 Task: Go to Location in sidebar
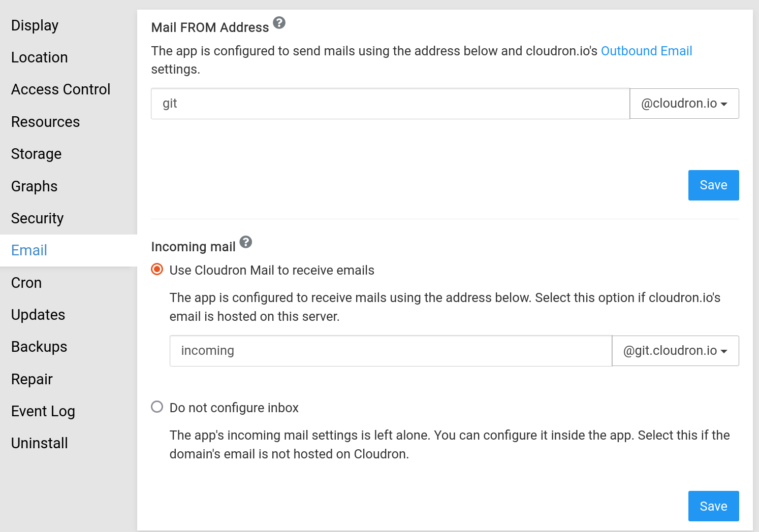point(39,57)
